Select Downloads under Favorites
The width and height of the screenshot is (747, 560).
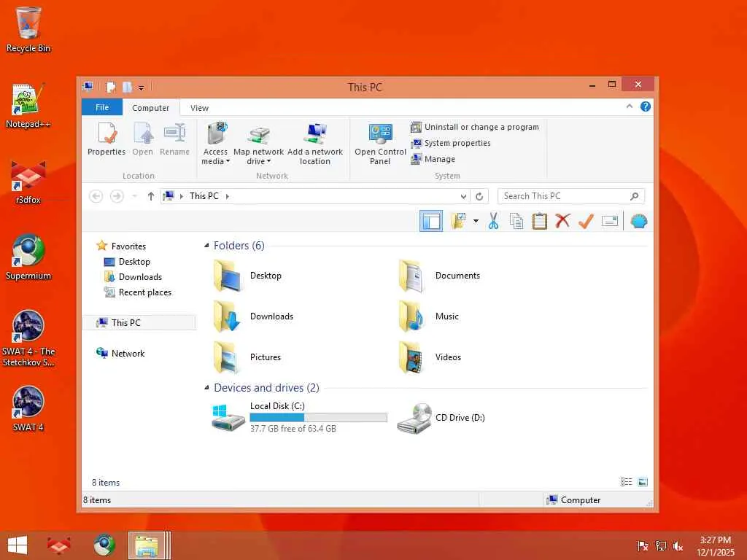coord(133,276)
